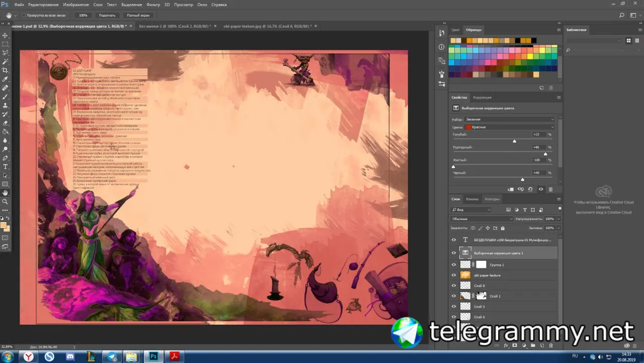The width and height of the screenshot is (644, 363).
Task: Select the Zoom tool
Action: coord(6,201)
